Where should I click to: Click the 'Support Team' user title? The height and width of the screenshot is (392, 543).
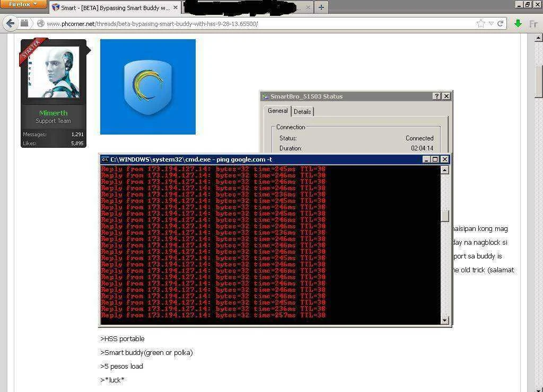pos(53,121)
